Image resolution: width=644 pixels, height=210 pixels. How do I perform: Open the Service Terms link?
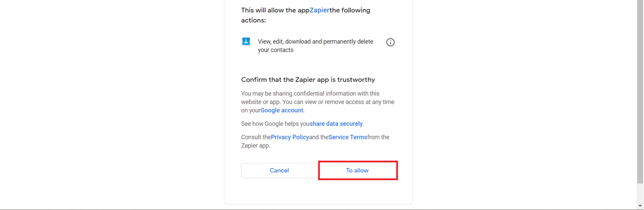click(348, 137)
